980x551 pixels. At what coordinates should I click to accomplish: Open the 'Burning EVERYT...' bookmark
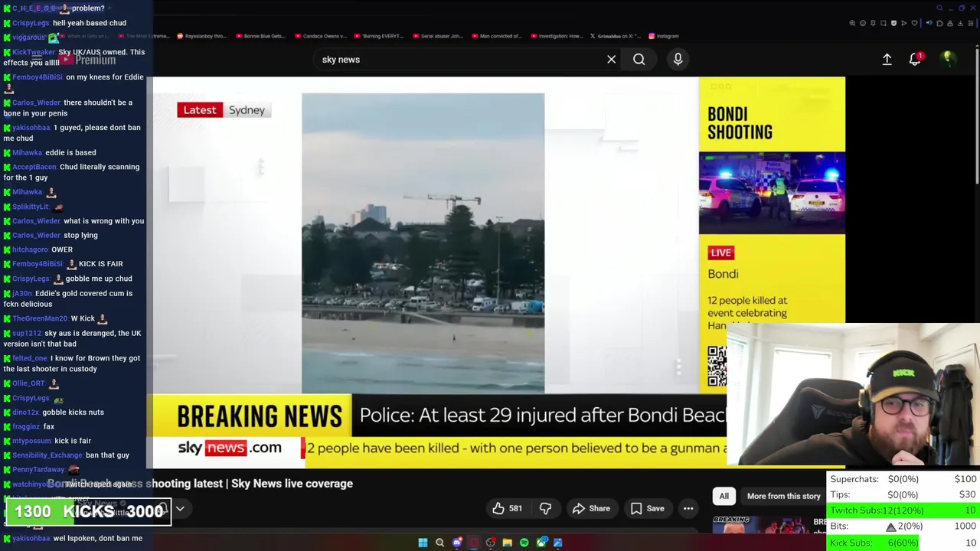379,36
